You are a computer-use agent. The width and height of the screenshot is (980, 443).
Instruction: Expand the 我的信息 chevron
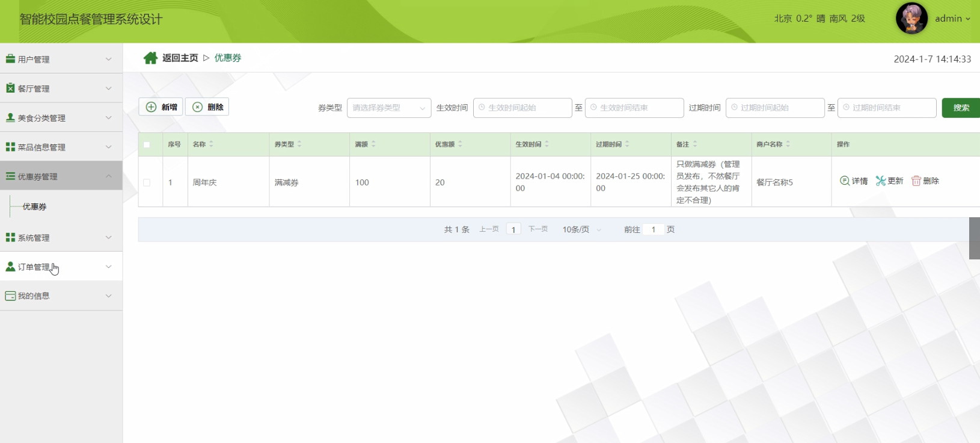tap(109, 296)
